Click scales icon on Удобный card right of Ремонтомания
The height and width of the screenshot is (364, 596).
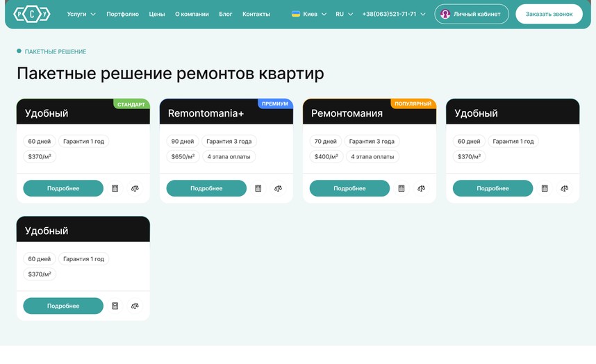[565, 188]
